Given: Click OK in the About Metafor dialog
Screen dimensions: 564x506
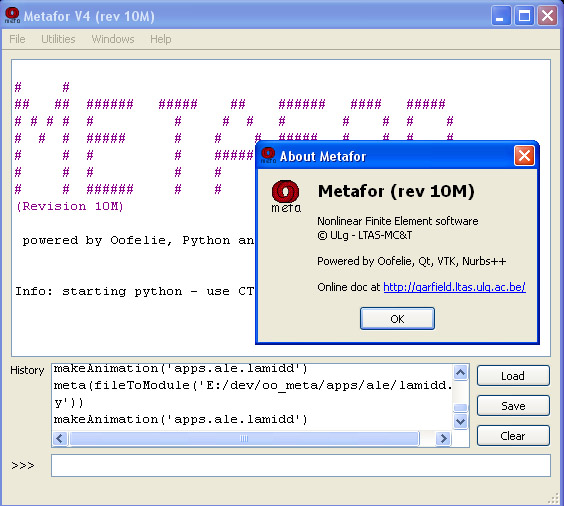Looking at the screenshot, I should click(397, 319).
